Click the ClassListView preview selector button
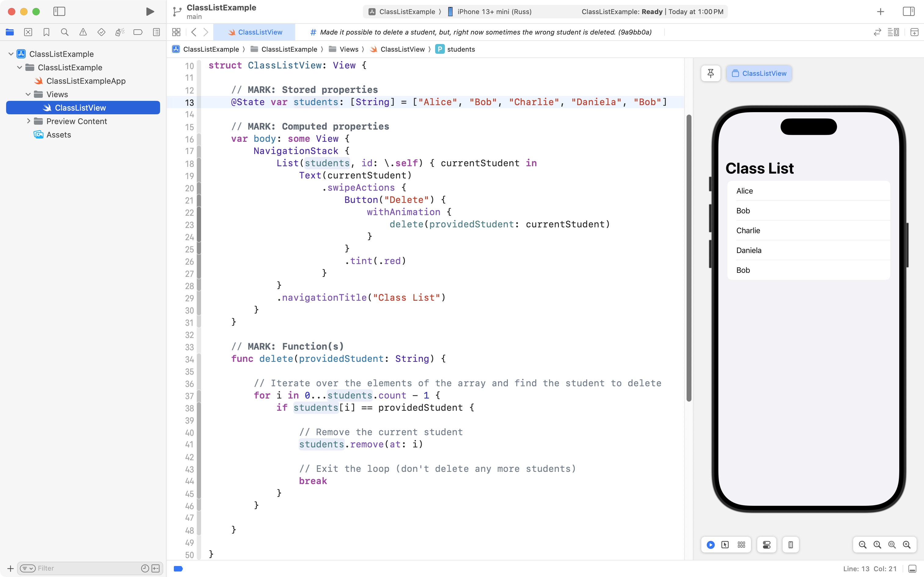Viewport: 924px width, 577px height. (x=759, y=73)
